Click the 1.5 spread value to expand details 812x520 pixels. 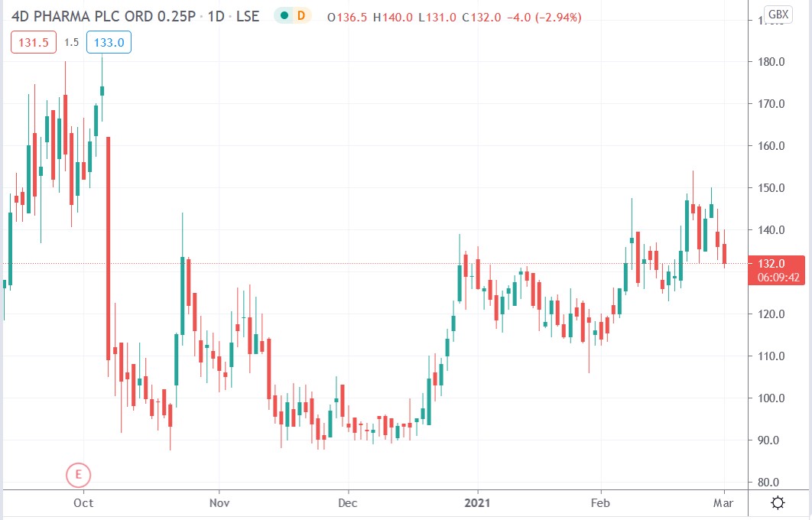(x=73, y=42)
